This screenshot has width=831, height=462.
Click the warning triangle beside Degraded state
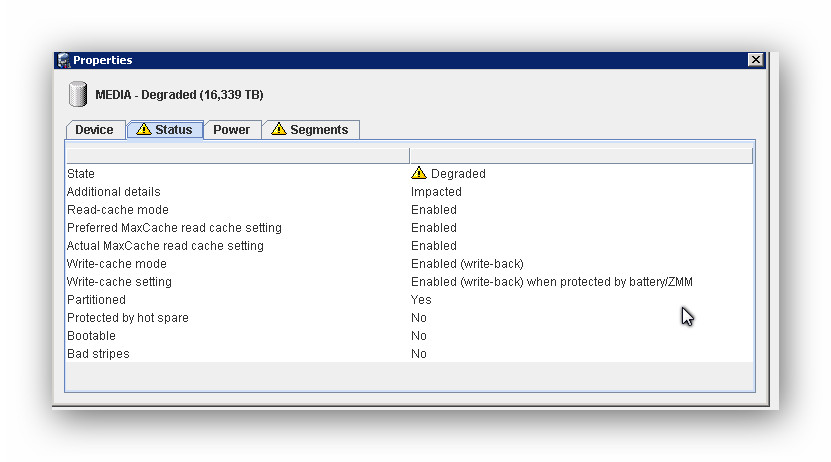pyautogui.click(x=418, y=174)
